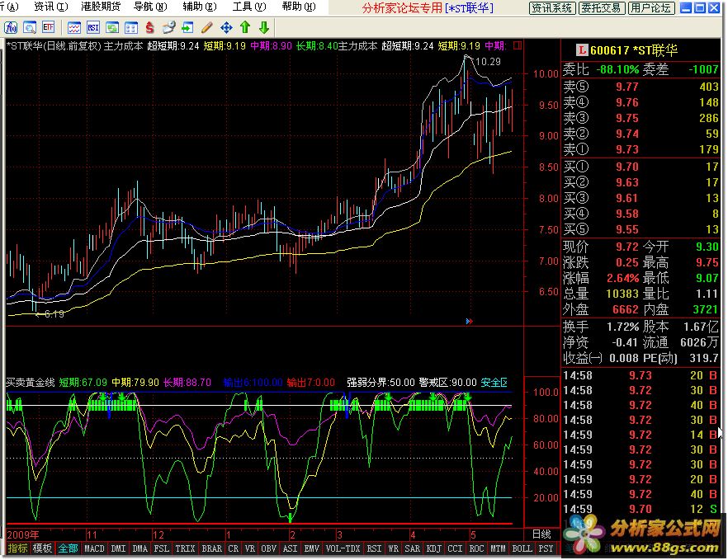Click the 买卖黄金线 indicator title
The width and height of the screenshot is (728, 560).
[x=31, y=383]
